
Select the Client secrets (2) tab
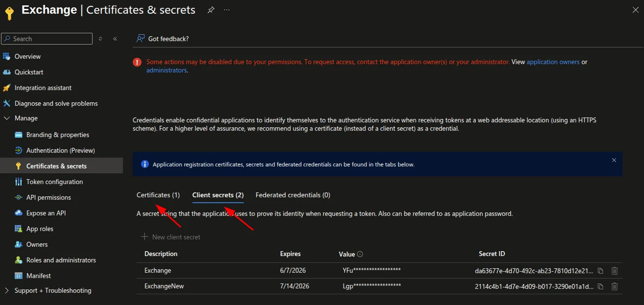[218, 195]
